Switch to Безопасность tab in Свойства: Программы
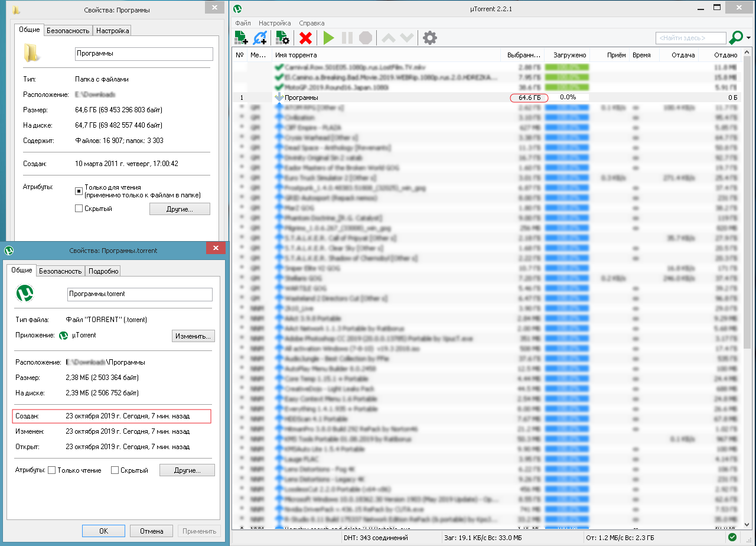Image resolution: width=756 pixels, height=546 pixels. coord(68,31)
